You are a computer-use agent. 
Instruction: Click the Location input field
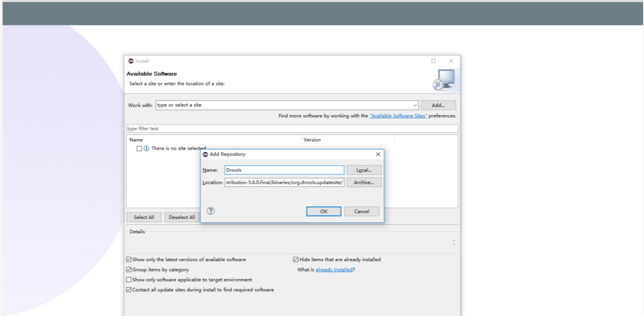click(x=284, y=183)
